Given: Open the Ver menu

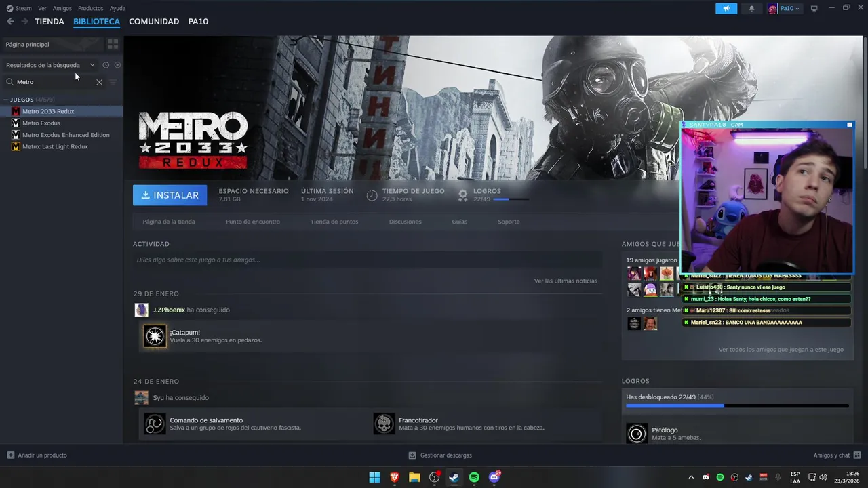Looking at the screenshot, I should coord(43,8).
